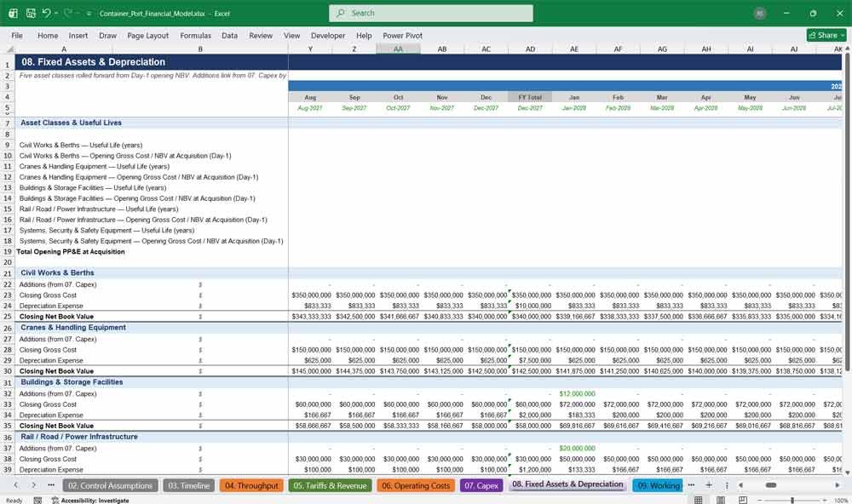
Task: Click the zoom out minus button
Action: click(760, 501)
